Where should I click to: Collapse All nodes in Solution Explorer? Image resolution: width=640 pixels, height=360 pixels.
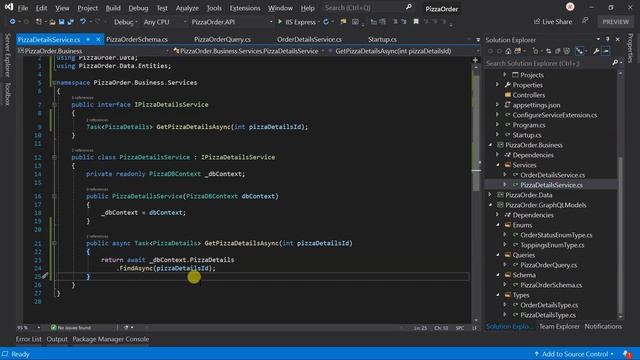tap(557, 51)
